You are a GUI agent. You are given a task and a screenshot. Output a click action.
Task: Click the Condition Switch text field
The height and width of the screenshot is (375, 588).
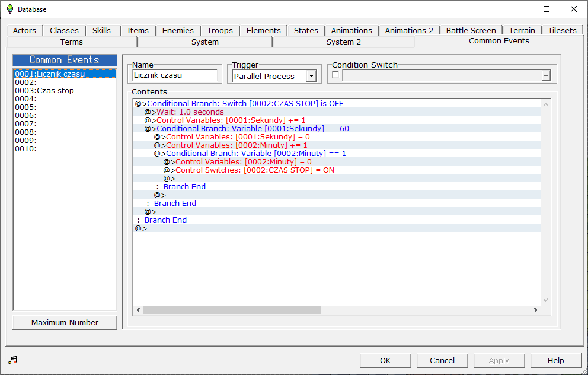[x=442, y=75]
